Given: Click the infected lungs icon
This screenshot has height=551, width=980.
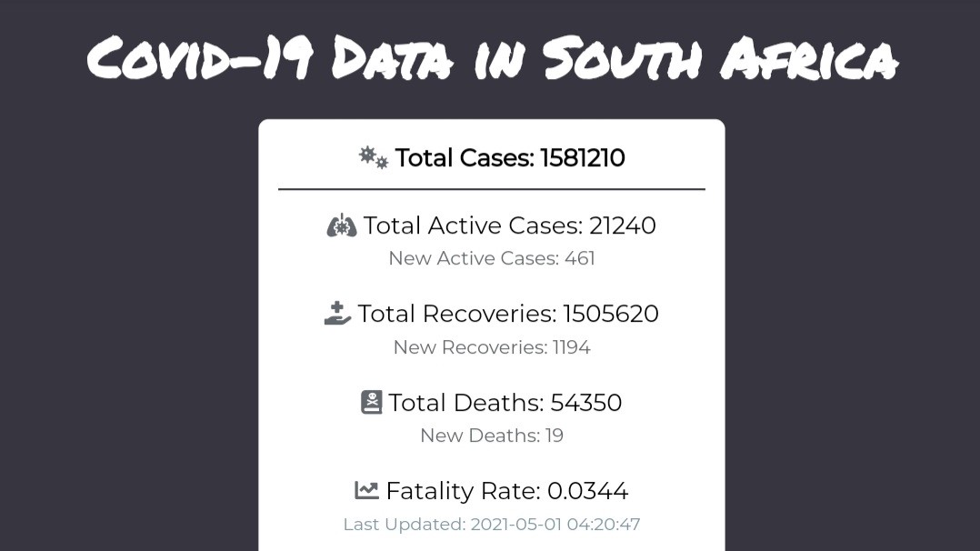Looking at the screenshot, I should click(x=342, y=225).
